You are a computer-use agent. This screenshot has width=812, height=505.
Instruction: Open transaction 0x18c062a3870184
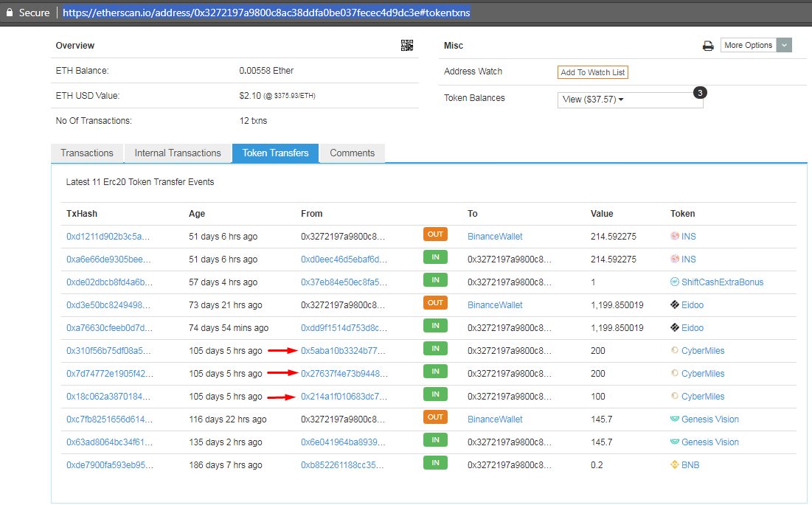click(108, 397)
